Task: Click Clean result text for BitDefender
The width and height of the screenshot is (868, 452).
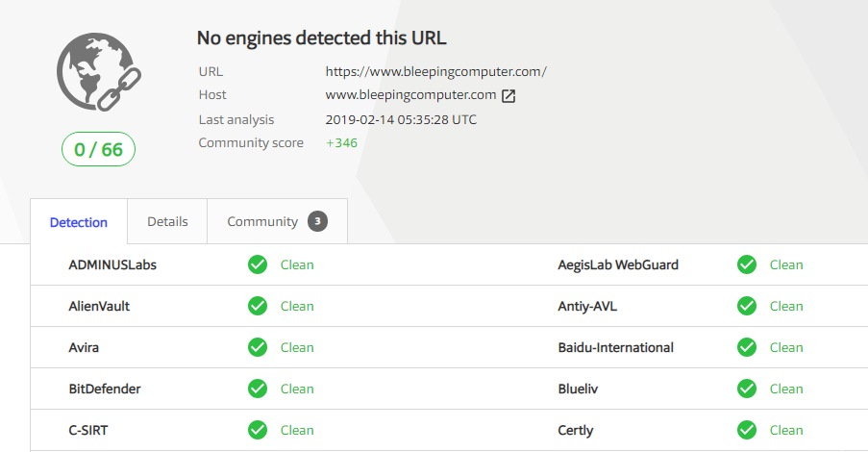Action: pos(297,389)
